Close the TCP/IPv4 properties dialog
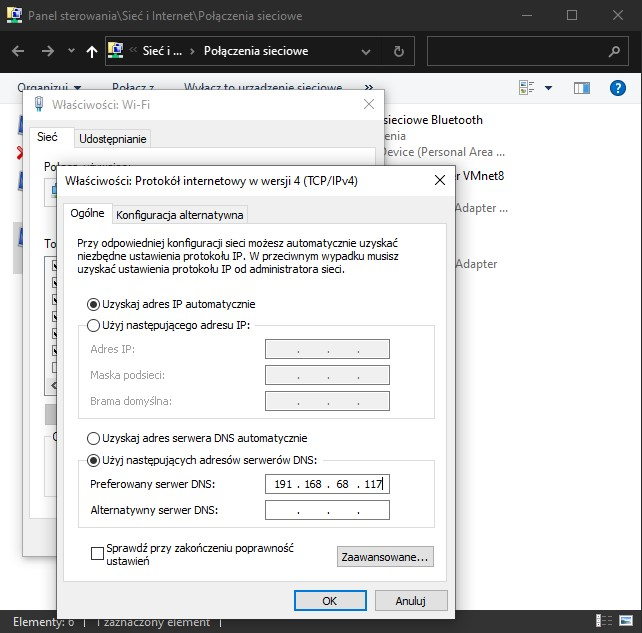642x633 pixels. 440,180
